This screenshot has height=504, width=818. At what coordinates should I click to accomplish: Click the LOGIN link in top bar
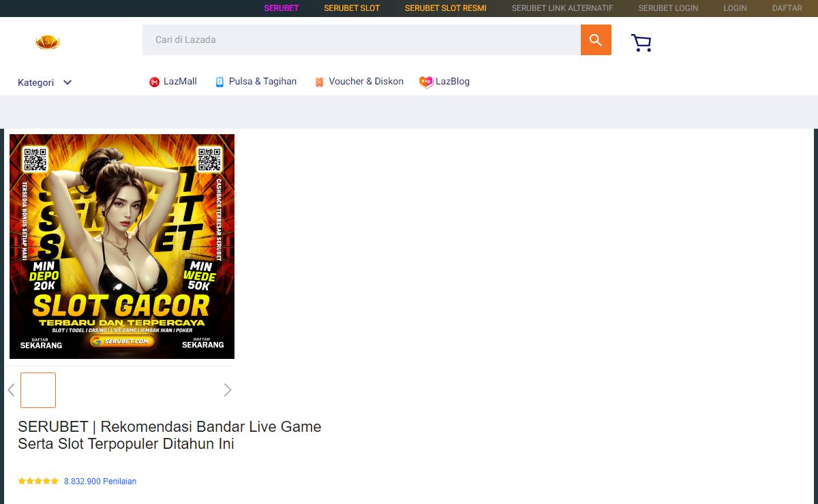tap(735, 8)
